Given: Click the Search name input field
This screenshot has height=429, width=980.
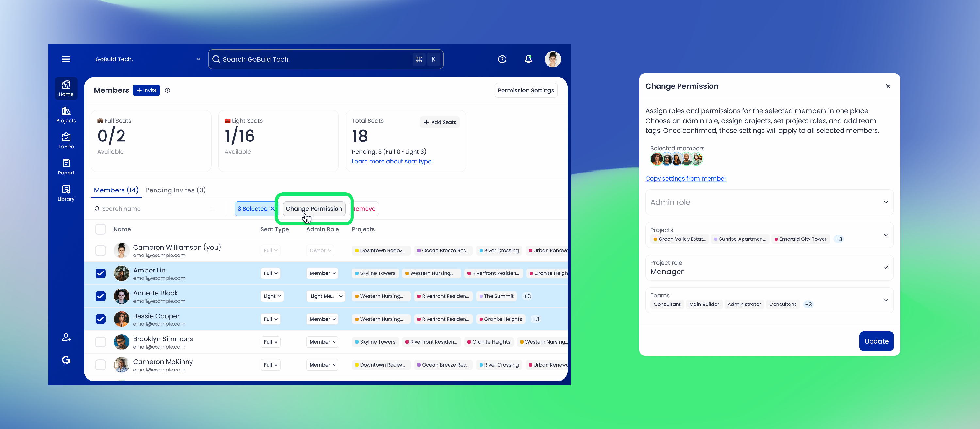Looking at the screenshot, I should [152, 208].
